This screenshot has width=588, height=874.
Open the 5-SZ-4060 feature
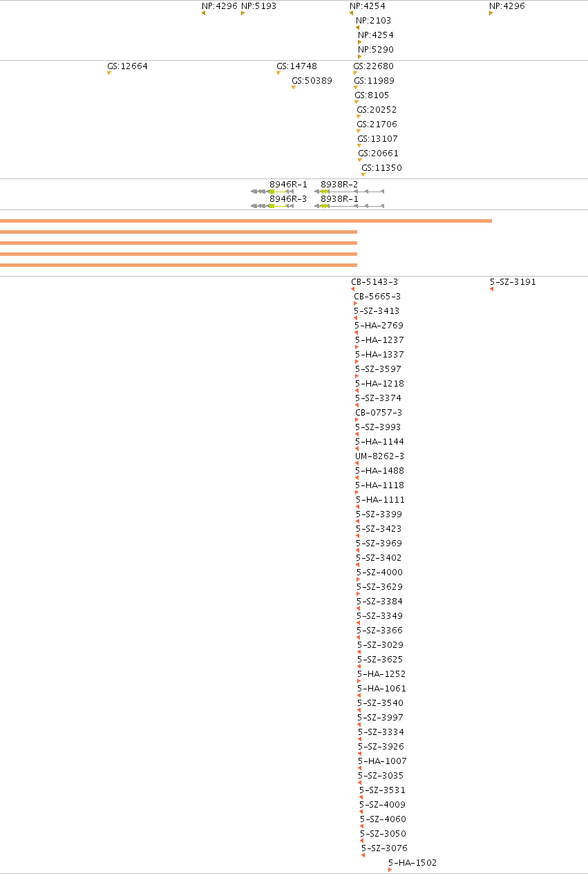pyautogui.click(x=383, y=820)
